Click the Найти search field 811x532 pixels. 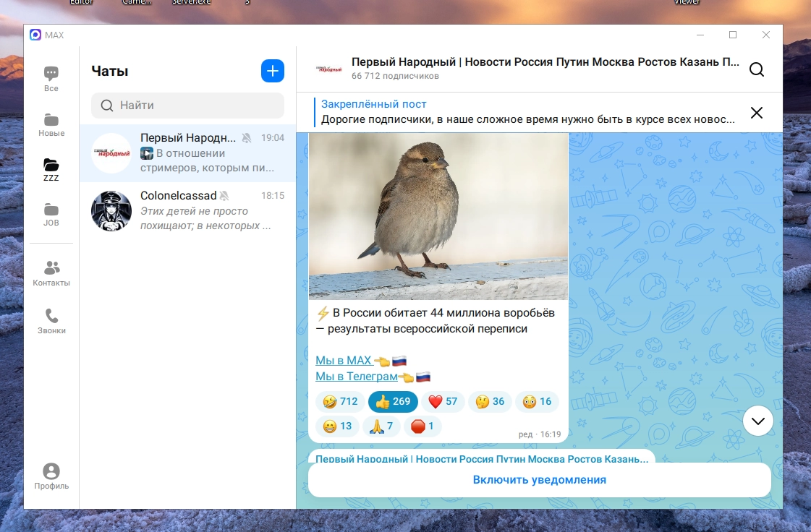188,106
